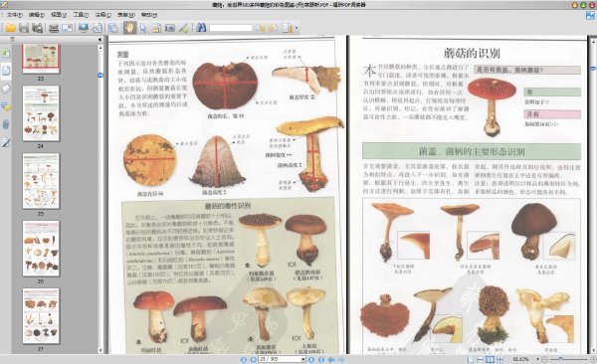Click the binoculars Find icon
This screenshot has width=597, height=364.
tap(201, 28)
